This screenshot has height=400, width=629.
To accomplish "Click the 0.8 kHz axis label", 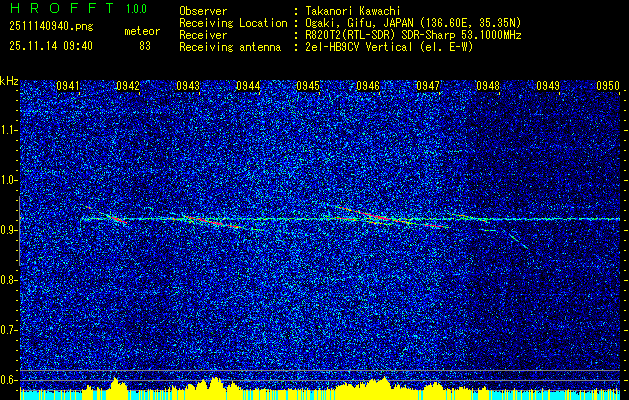I will [x=9, y=280].
